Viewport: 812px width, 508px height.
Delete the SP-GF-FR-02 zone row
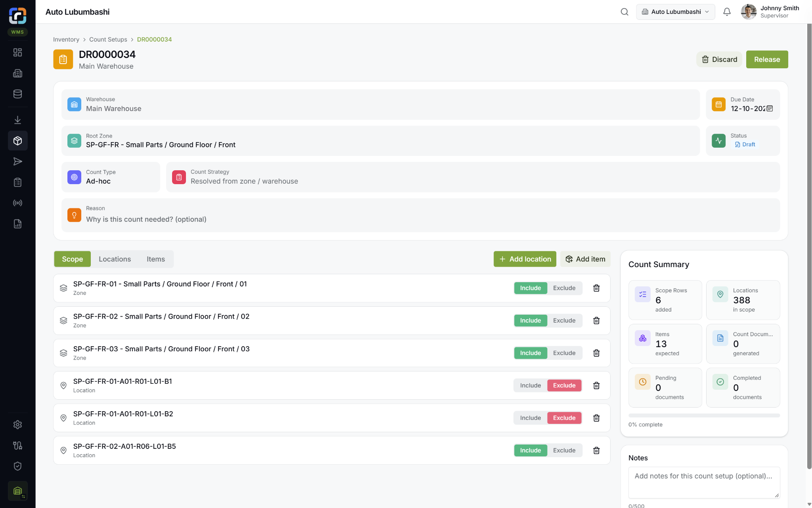pos(596,321)
